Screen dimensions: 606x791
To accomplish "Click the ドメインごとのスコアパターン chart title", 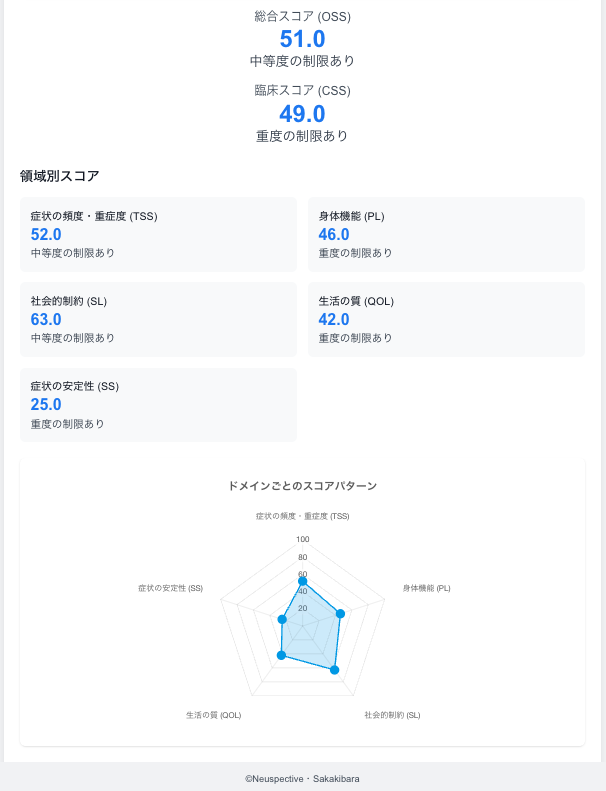I will point(302,486).
